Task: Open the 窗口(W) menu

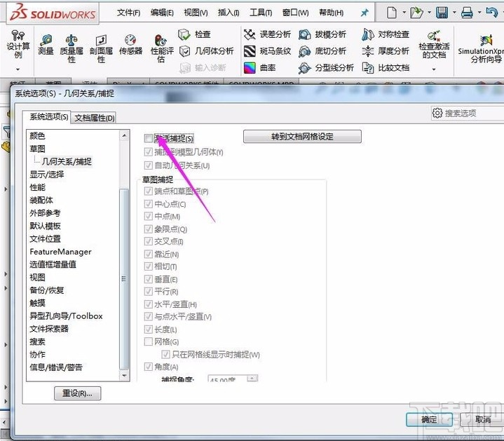Action: [x=295, y=13]
